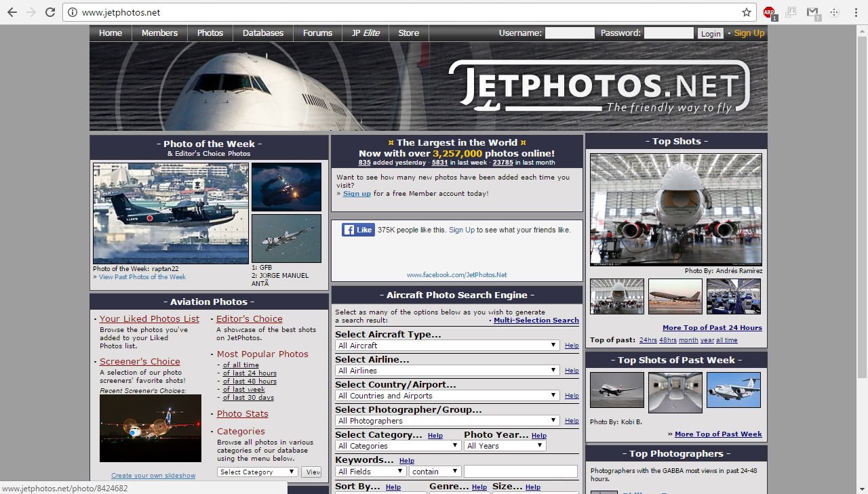Open Multi-Selection Search link

536,321
